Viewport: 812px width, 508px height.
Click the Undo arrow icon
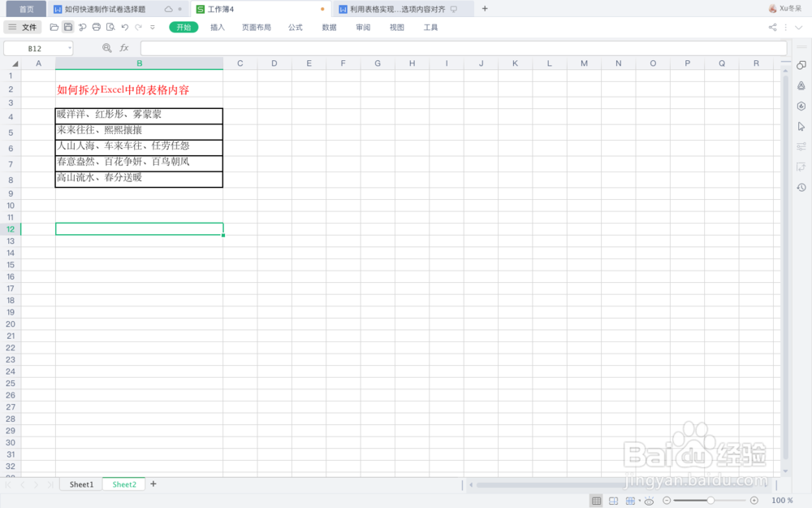(x=125, y=27)
